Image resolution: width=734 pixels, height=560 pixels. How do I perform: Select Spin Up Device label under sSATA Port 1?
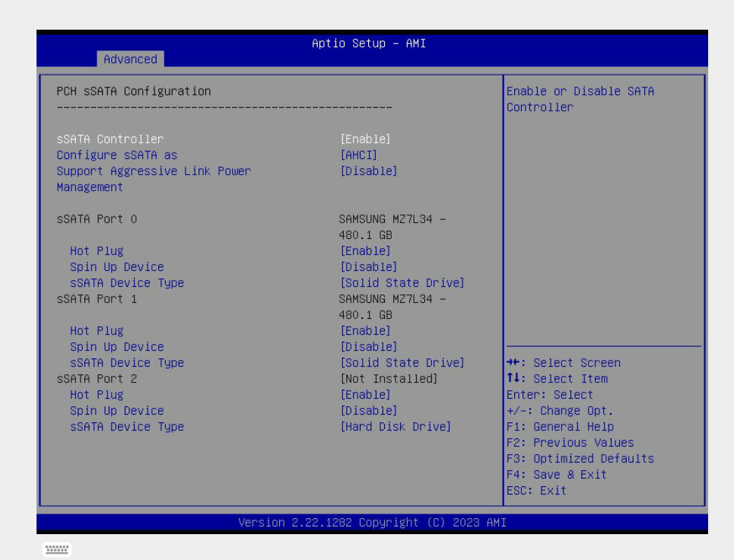tap(117, 347)
